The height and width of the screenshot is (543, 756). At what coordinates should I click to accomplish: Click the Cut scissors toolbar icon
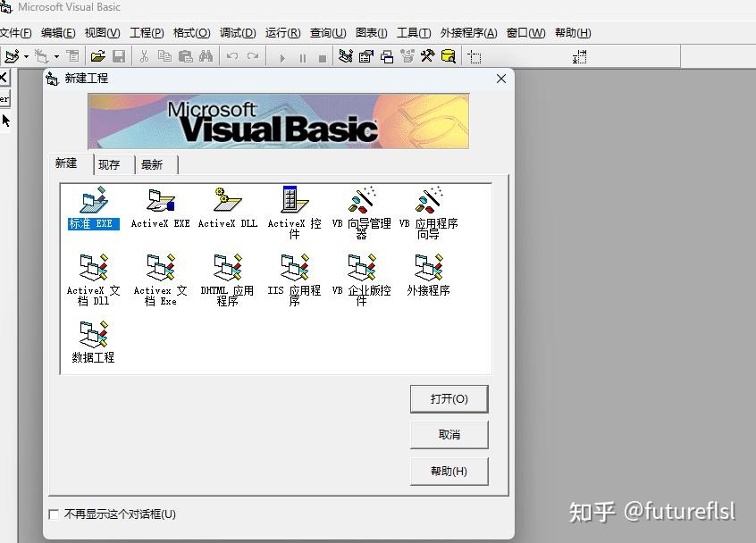[x=144, y=56]
